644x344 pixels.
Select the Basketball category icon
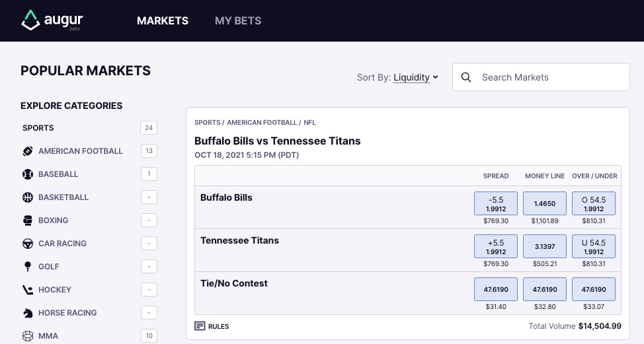click(28, 197)
